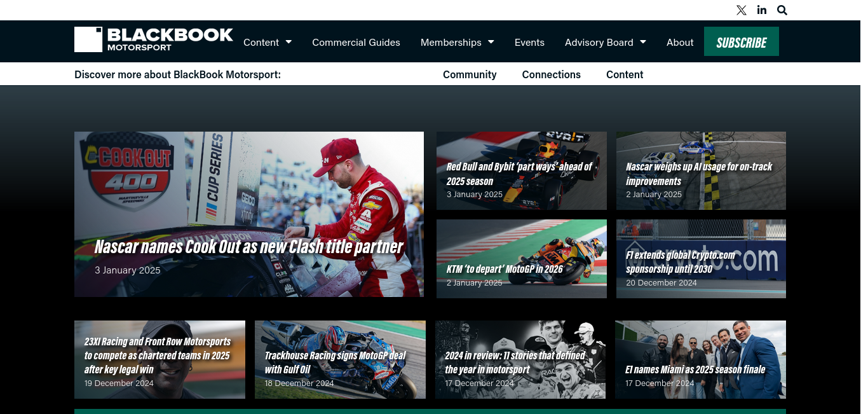Open the X (Twitter) social icon
Image resolution: width=868 pixels, height=414 pixels.
[x=742, y=10]
